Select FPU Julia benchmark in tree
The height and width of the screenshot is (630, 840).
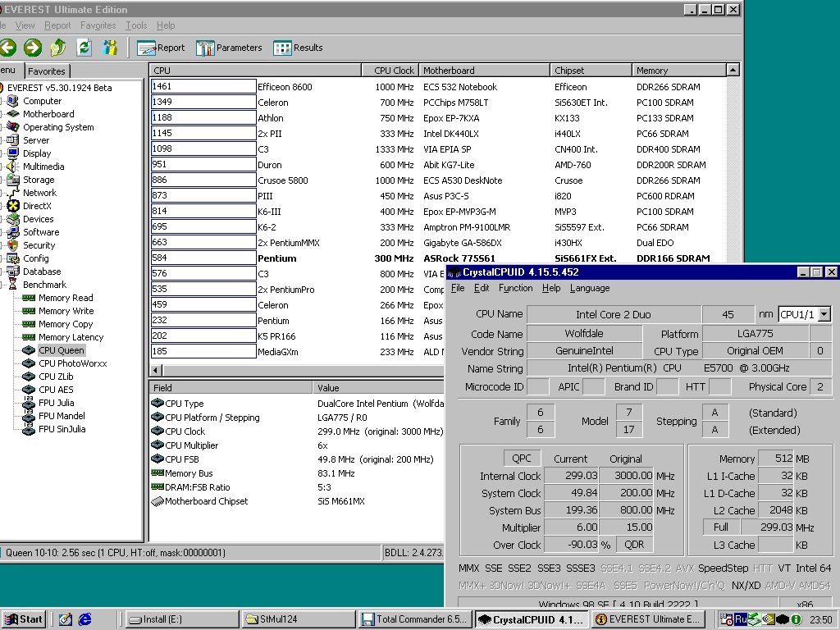coord(56,403)
